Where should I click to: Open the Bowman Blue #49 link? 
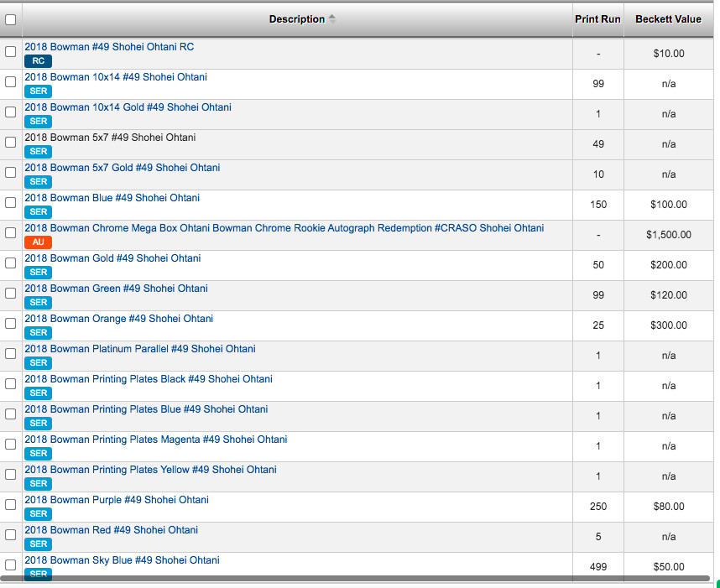click(112, 198)
